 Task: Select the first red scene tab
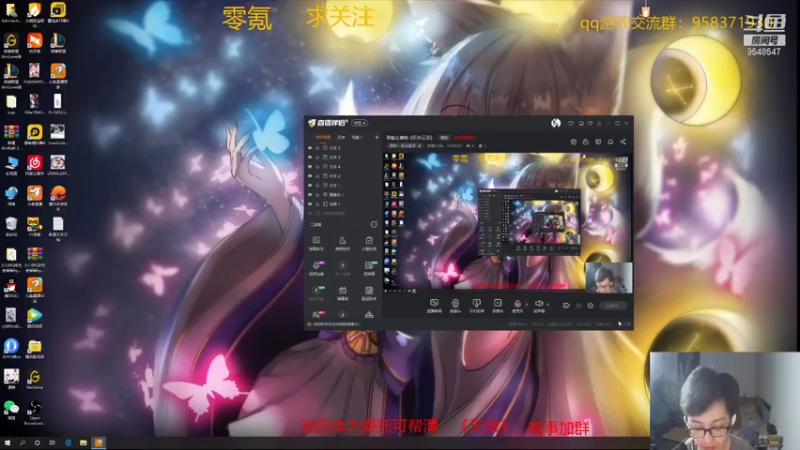tap(322, 137)
